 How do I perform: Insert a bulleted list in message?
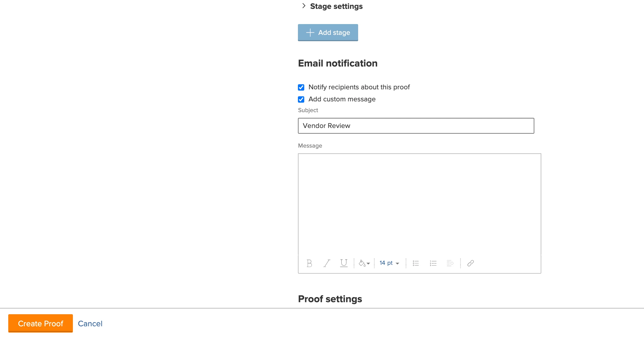tap(416, 263)
